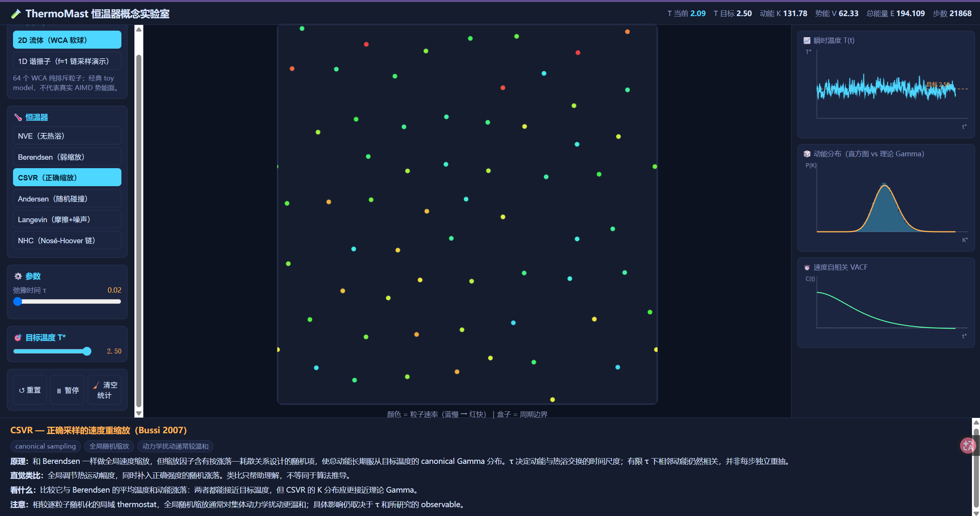The image size is (980, 516).
Task: Click the 总能量 E 194.109 readout
Action: (x=895, y=13)
